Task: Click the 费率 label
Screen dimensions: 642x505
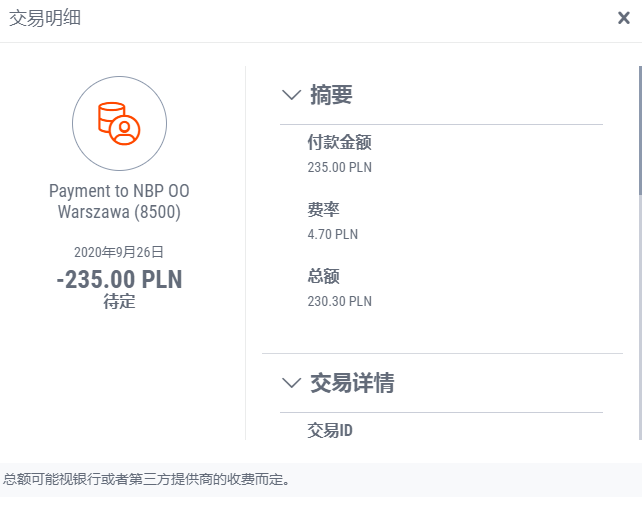Action: 324,209
